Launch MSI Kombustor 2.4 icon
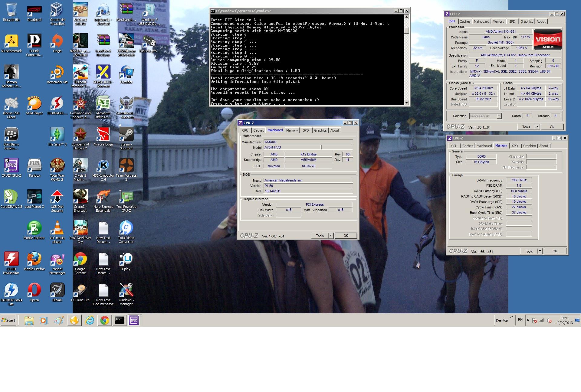The height and width of the screenshot is (392, 581). point(103,170)
